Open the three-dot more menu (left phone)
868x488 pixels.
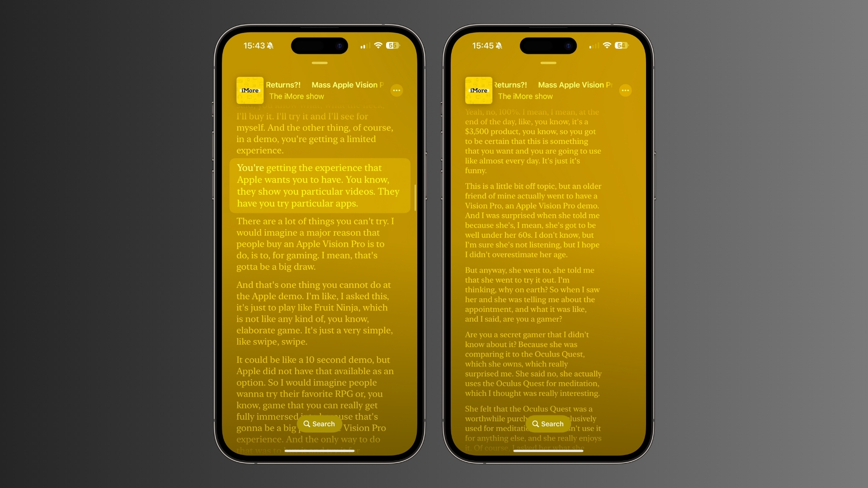[396, 90]
